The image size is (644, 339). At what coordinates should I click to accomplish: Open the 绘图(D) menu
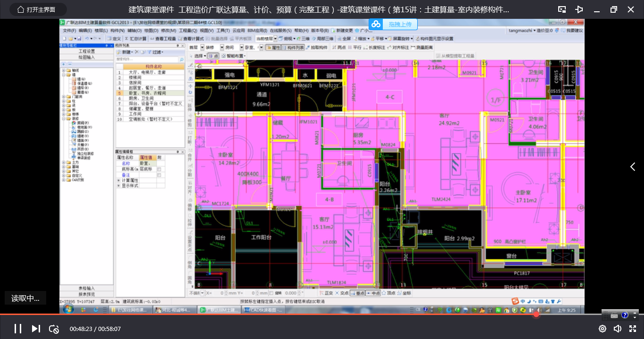[152, 31]
